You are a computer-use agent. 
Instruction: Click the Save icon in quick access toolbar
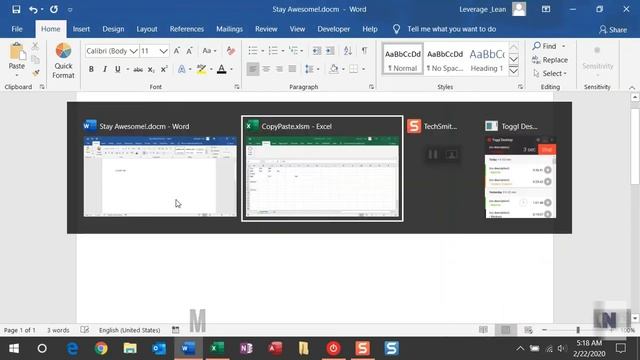pos(16,9)
